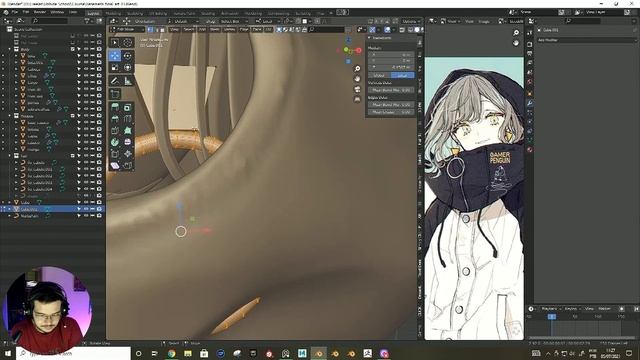This screenshot has height=360, width=640.
Task: Open the Options dropdown in viewport header
Action: pos(410,21)
